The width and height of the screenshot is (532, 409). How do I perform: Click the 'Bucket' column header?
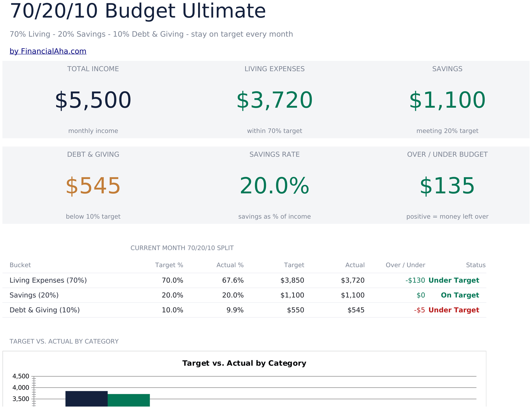coord(20,265)
